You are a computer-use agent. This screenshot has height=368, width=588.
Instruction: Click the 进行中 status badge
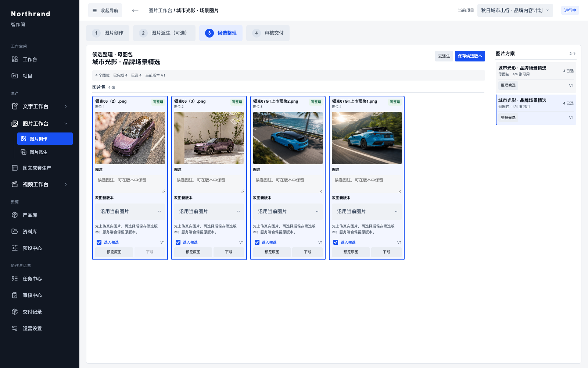pos(570,10)
